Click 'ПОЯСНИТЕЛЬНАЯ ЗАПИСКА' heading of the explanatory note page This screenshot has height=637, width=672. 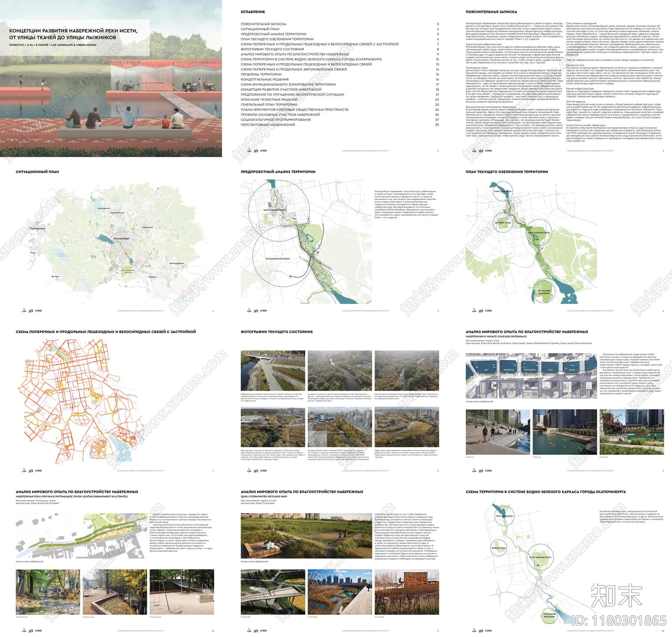[491, 12]
